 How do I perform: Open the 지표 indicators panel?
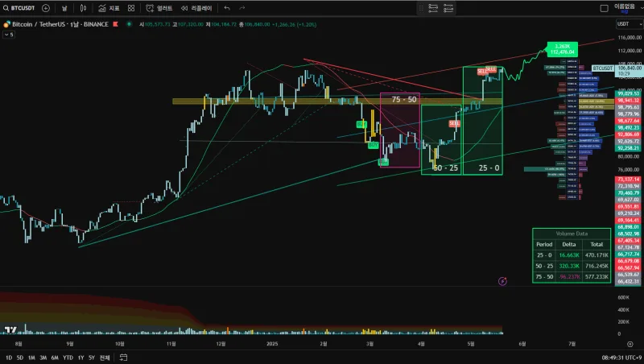[109, 8]
